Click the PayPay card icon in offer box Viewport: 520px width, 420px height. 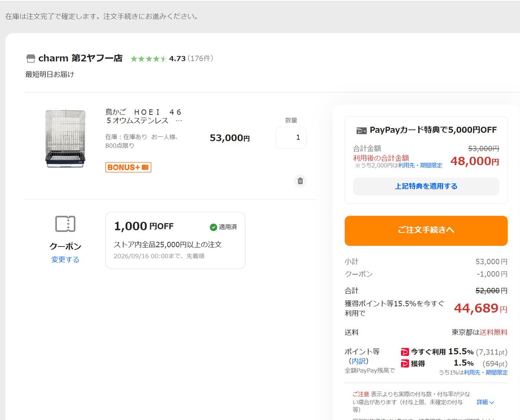tap(361, 131)
